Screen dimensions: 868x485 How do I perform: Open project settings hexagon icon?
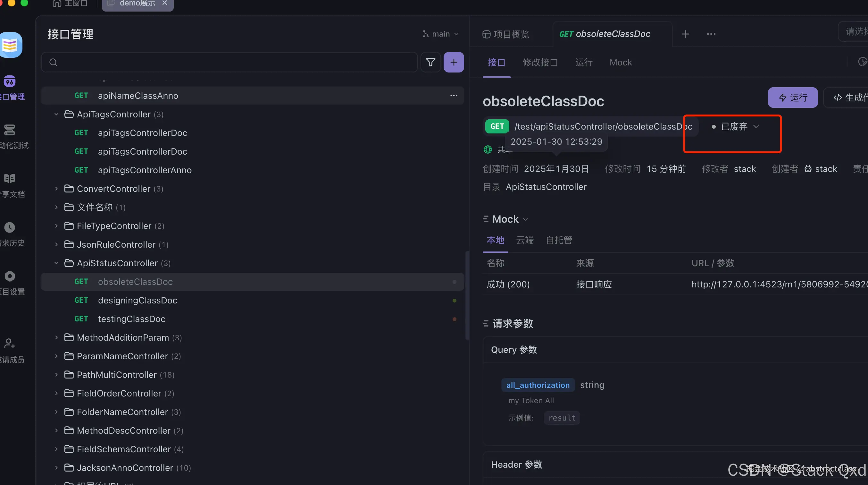coord(9,276)
